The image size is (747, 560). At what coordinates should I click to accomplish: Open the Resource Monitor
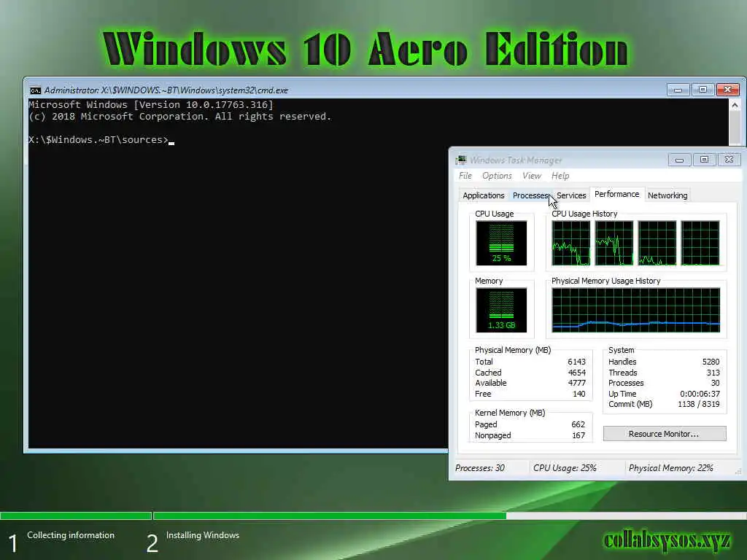point(665,434)
